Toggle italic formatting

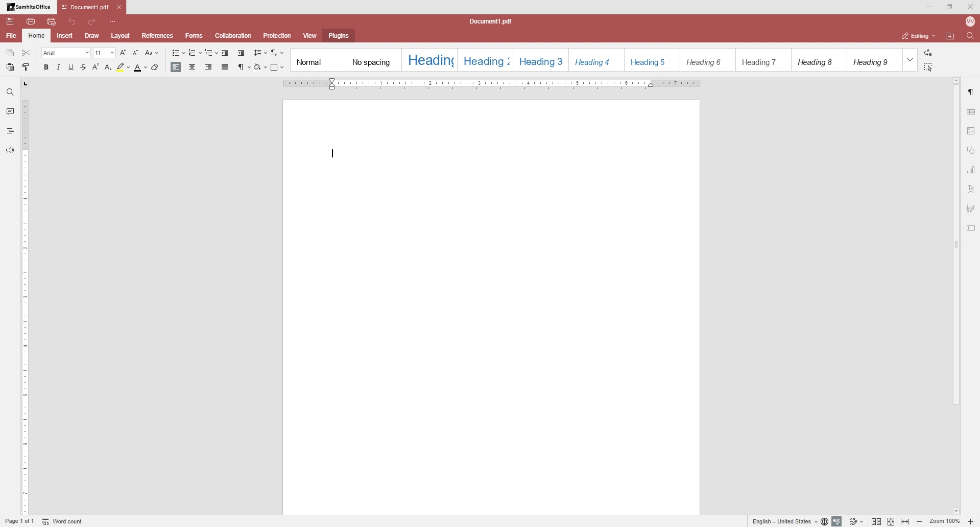(59, 67)
